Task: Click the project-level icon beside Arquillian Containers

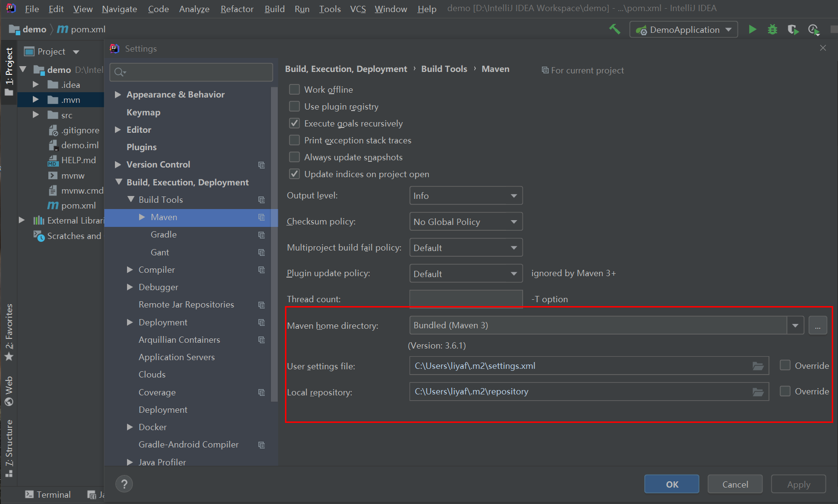Action: point(261,340)
